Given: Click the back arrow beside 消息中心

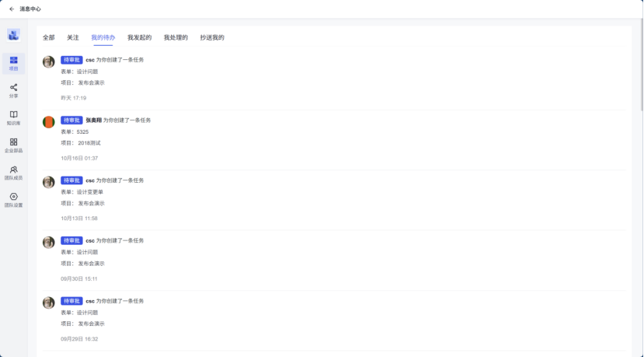Looking at the screenshot, I should (x=12, y=9).
